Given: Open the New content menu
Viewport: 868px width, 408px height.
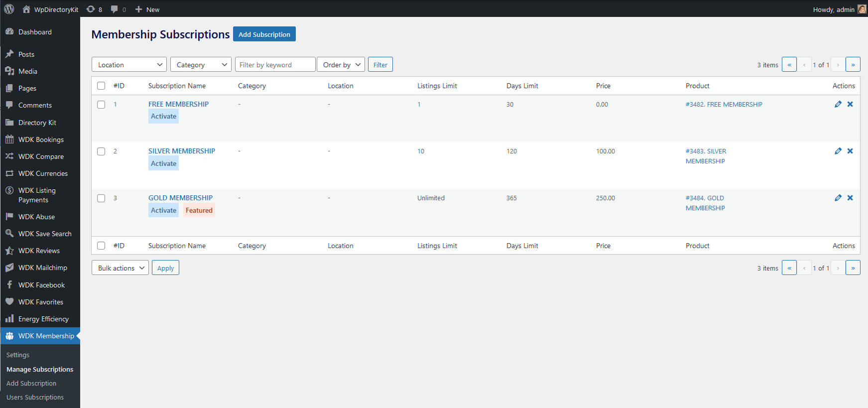Looking at the screenshot, I should [147, 9].
